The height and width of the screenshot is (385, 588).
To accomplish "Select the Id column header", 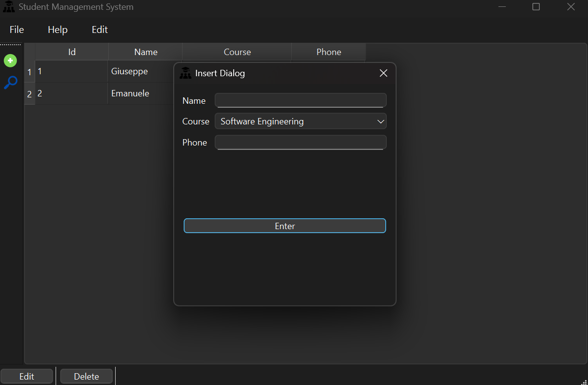I will [72, 52].
